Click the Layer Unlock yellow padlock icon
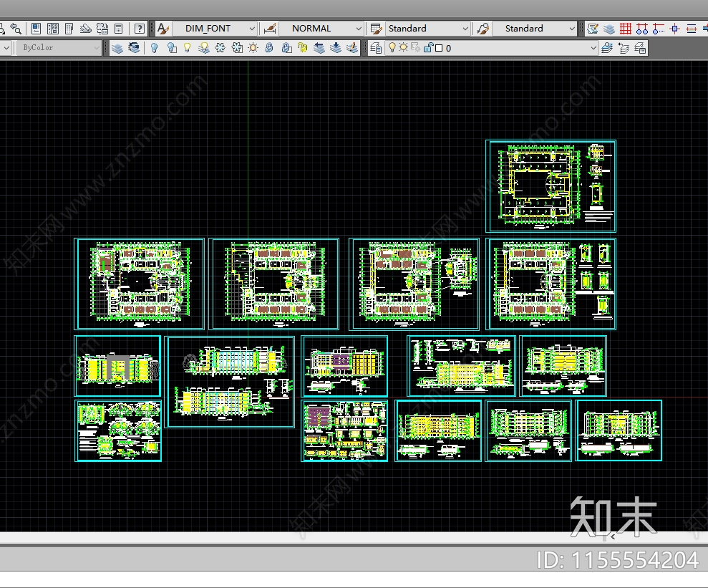 point(302,48)
